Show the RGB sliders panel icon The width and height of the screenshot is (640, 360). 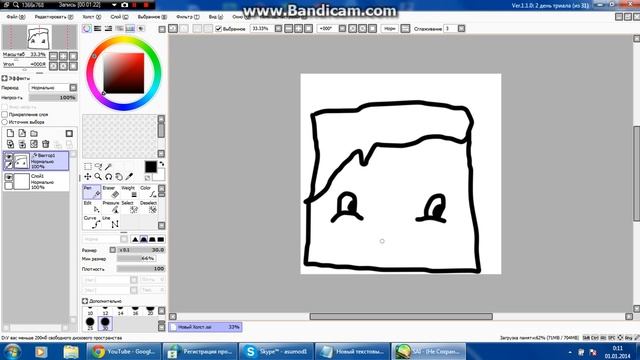coord(98,29)
